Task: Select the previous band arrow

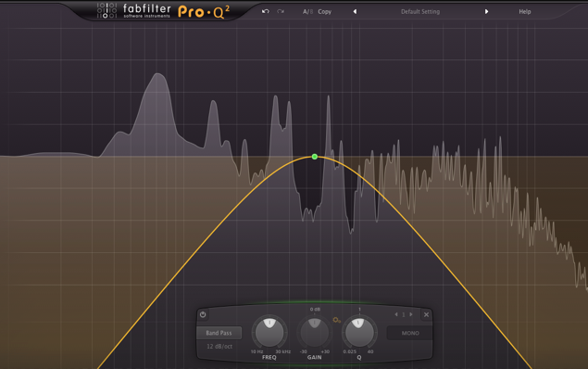Action: coord(396,314)
